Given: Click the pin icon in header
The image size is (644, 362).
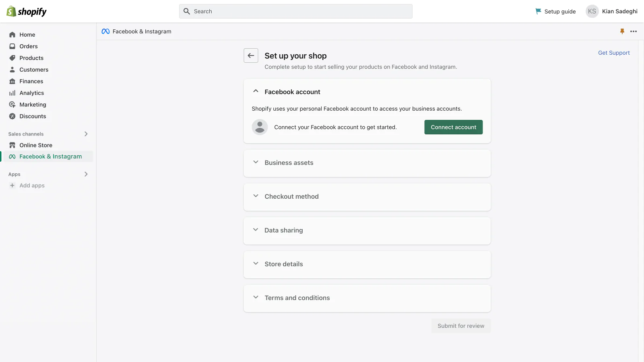Looking at the screenshot, I should click(x=622, y=31).
